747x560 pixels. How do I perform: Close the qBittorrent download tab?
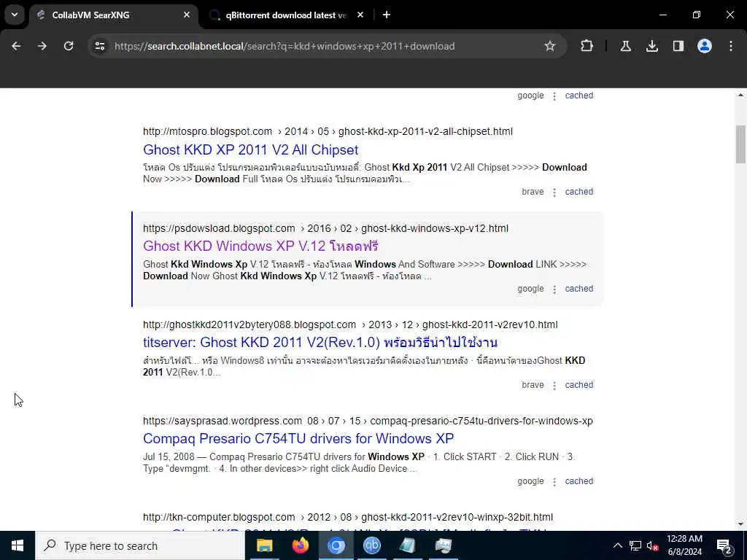coord(360,15)
